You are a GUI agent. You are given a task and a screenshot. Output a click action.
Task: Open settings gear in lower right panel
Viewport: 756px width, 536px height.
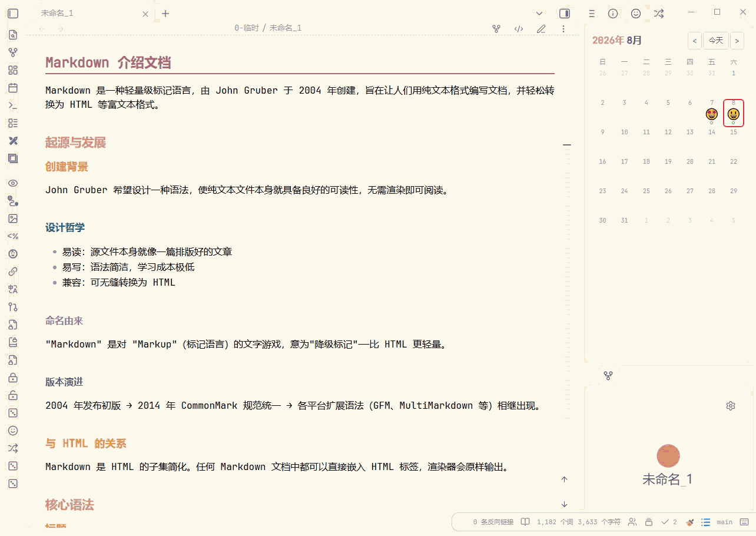point(731,406)
